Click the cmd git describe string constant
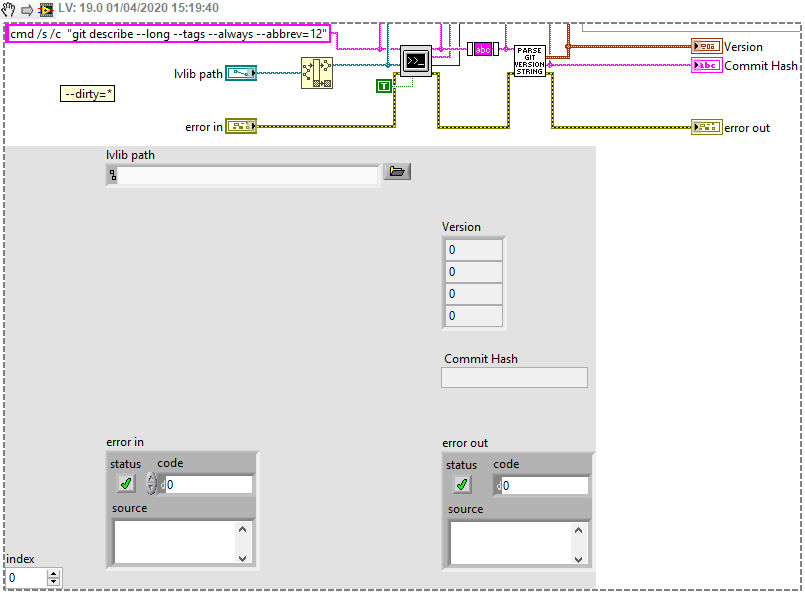 [168, 34]
